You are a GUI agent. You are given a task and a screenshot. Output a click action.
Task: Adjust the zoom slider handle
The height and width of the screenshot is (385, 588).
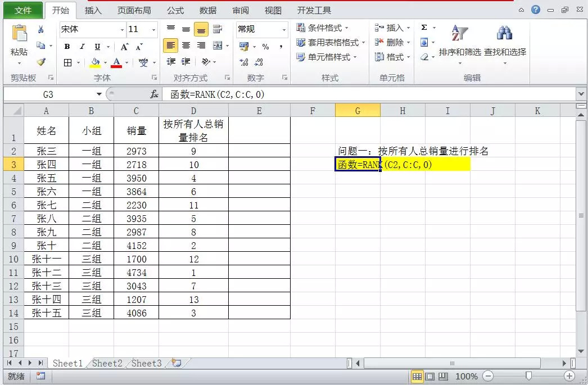coord(528,375)
